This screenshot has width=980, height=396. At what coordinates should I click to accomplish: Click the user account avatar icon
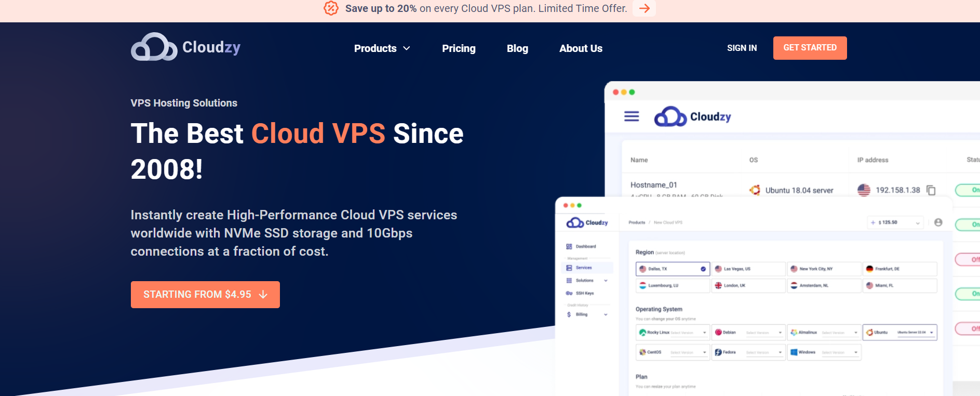[x=938, y=222]
